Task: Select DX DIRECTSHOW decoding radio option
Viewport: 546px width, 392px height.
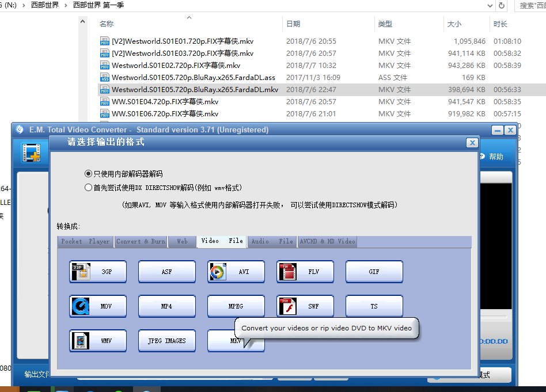Action: 89,188
